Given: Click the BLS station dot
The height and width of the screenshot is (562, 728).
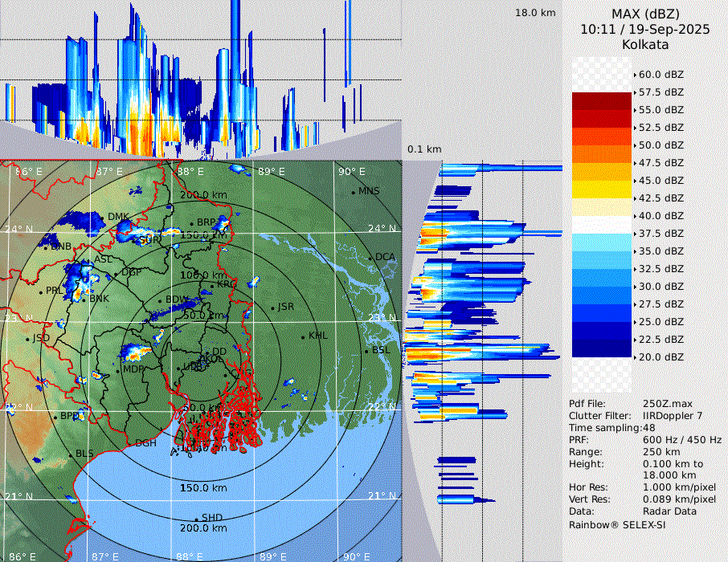Looking at the screenshot, I should (71, 455).
